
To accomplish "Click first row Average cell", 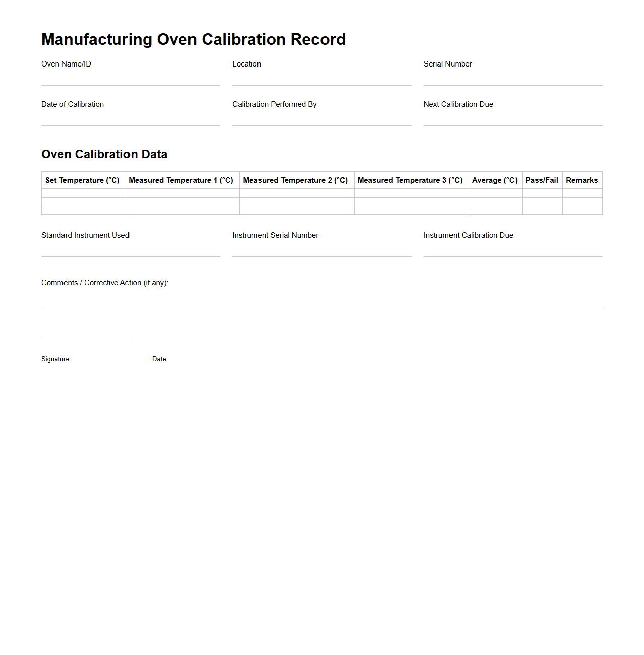I will click(495, 193).
